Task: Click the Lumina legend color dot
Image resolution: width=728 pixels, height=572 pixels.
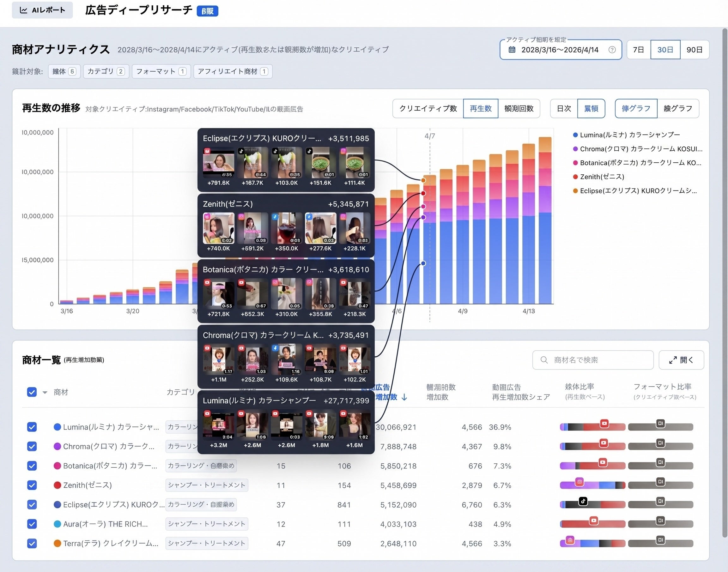Action: [x=575, y=135]
